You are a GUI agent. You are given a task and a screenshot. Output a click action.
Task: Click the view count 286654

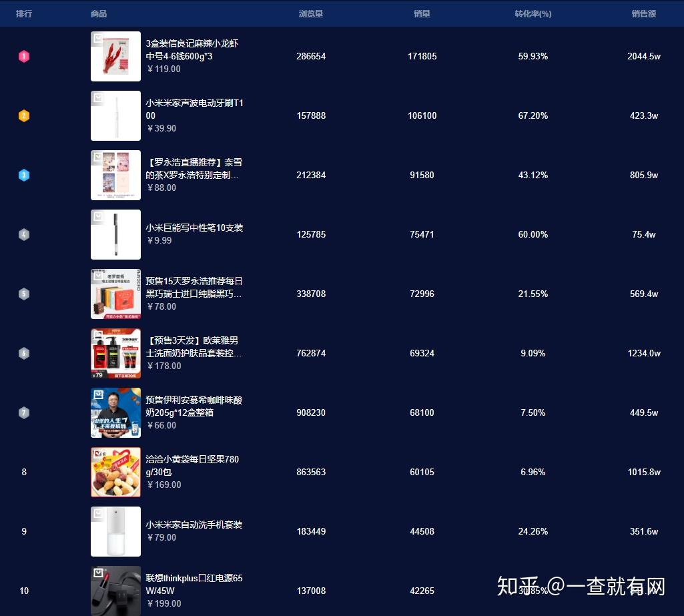311,56
